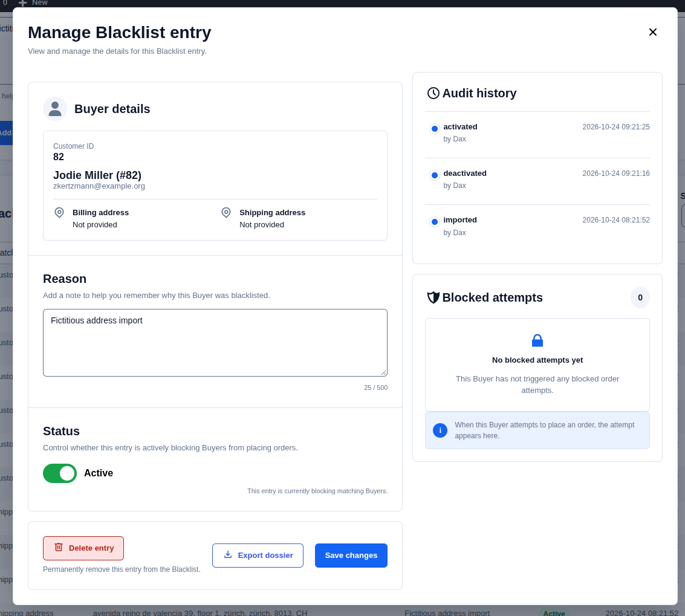The height and width of the screenshot is (616, 685).
Task: Click the Active status label
Action: coord(99,473)
